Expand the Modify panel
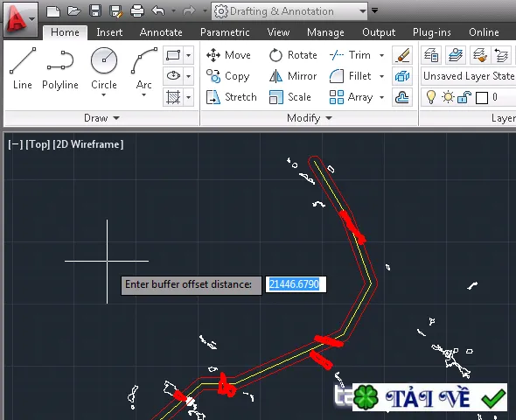Screen dimensions: 516x420 pos(310,118)
